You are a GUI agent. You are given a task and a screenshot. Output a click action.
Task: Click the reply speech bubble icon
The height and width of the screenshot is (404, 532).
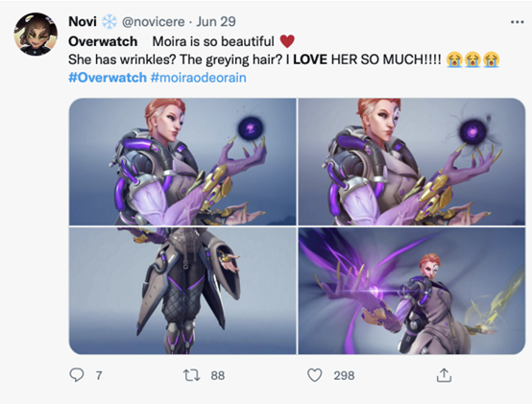(x=77, y=375)
